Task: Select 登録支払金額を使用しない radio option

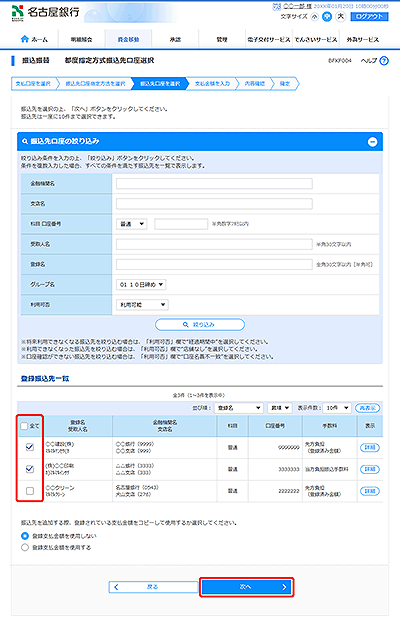Action: click(x=25, y=536)
